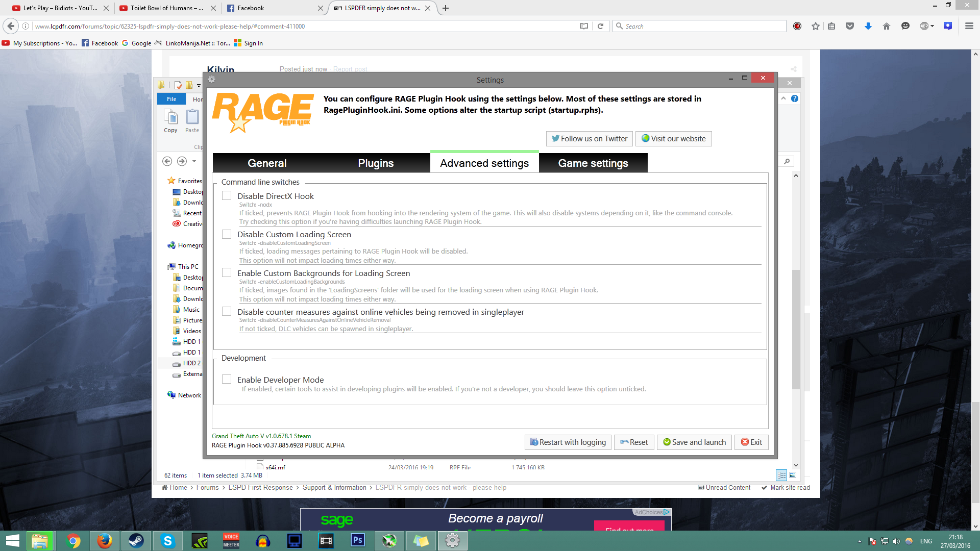Click the Firefox bookmark star icon
Viewport: 980px width, 551px height.
tap(815, 26)
